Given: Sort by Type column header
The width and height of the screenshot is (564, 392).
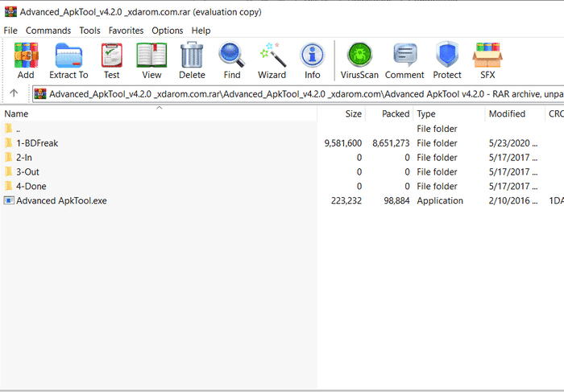Looking at the screenshot, I should [449, 114].
